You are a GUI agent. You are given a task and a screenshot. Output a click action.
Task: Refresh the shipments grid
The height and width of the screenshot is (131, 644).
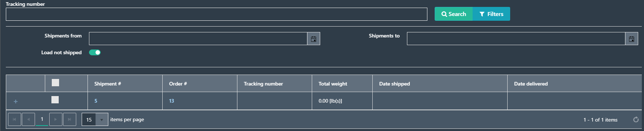[x=636, y=120]
